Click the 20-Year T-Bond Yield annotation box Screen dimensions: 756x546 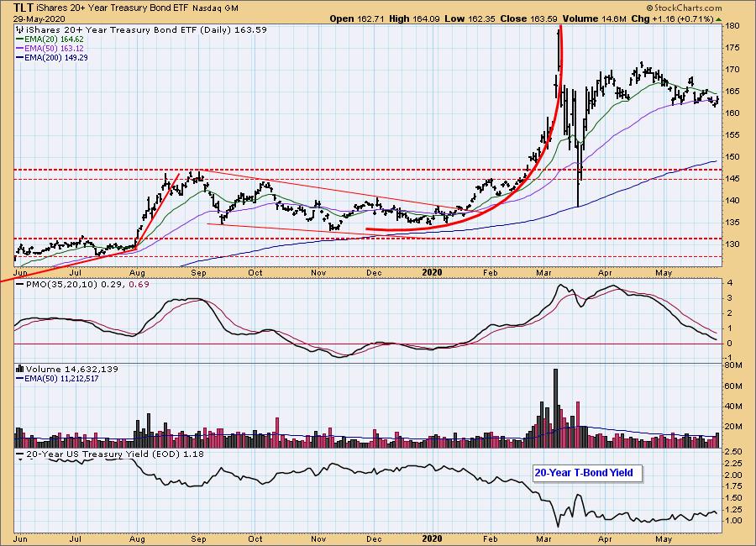coord(587,473)
